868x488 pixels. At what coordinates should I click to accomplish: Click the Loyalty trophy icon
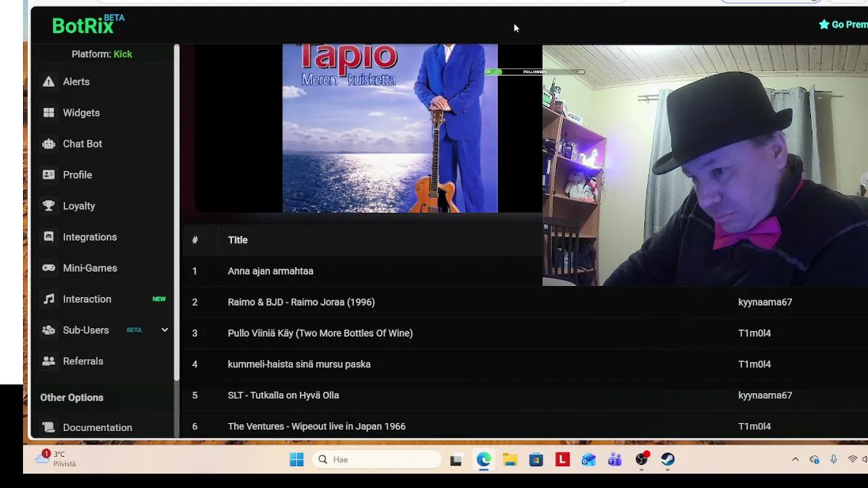coord(49,206)
